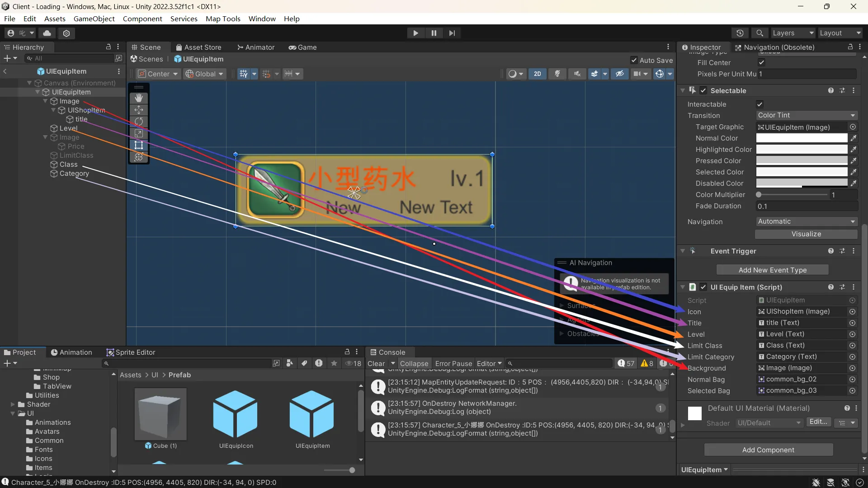This screenshot has width=868, height=488.
Task: Select the Rotate tool in scene view
Action: (x=139, y=122)
